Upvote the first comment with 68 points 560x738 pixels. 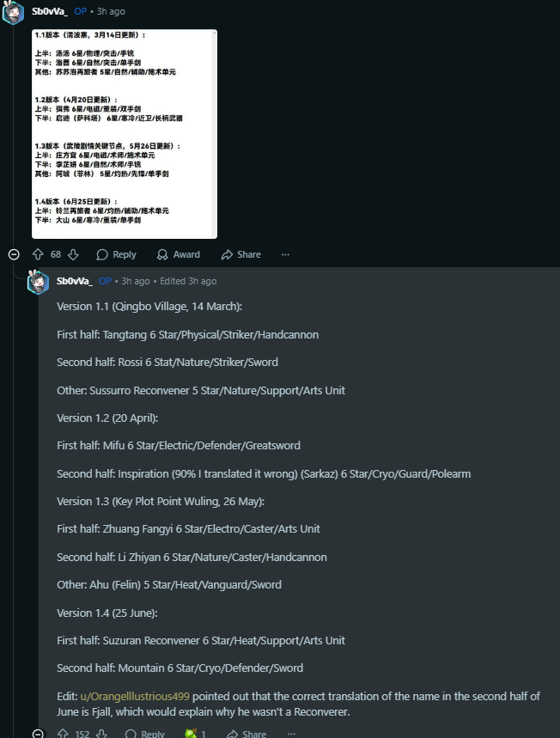tap(38, 254)
